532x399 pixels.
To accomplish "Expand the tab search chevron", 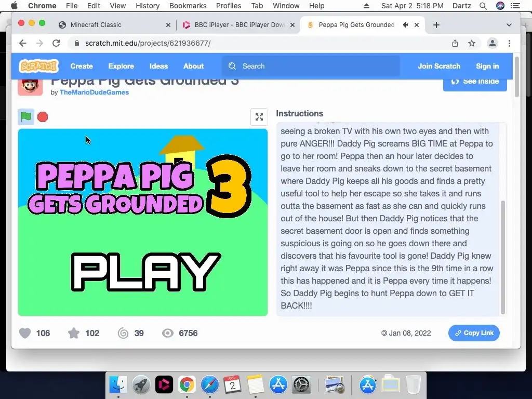I will click(x=509, y=25).
